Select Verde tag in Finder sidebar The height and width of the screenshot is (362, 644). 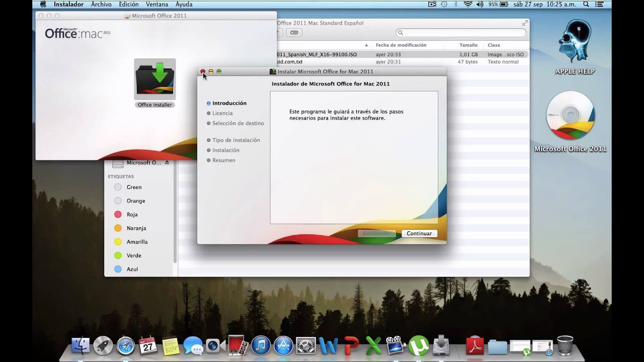pyautogui.click(x=134, y=255)
